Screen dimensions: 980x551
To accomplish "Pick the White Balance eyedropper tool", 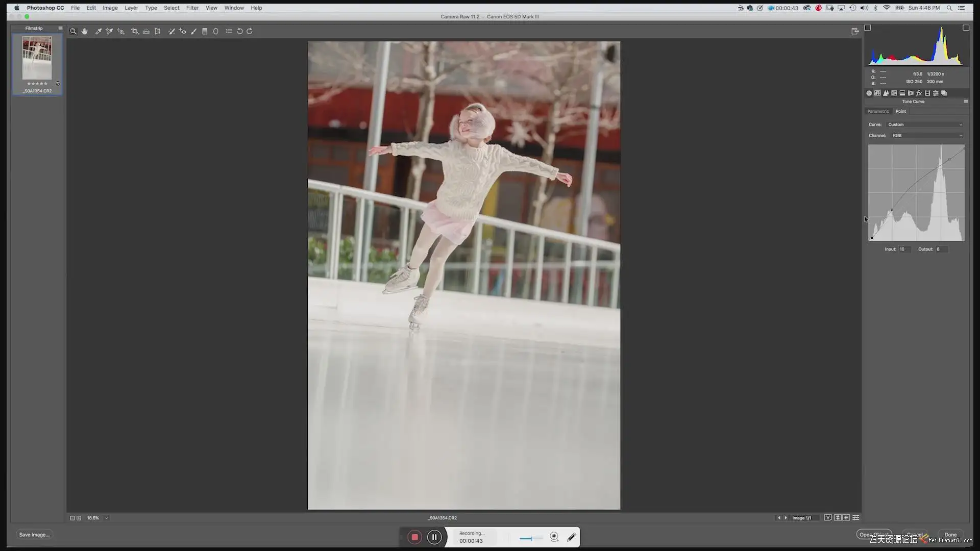I will pyautogui.click(x=98, y=32).
